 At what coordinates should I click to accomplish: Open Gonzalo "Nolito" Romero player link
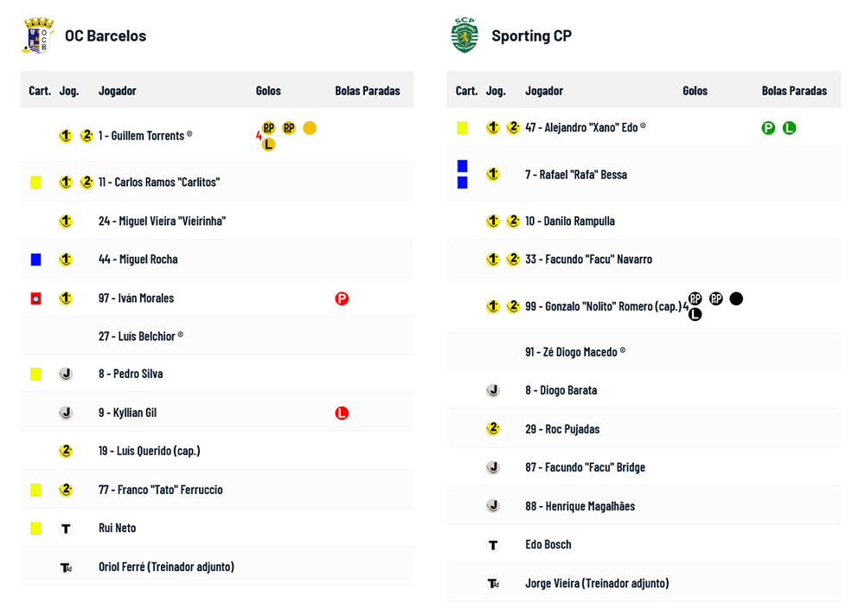coord(603,306)
